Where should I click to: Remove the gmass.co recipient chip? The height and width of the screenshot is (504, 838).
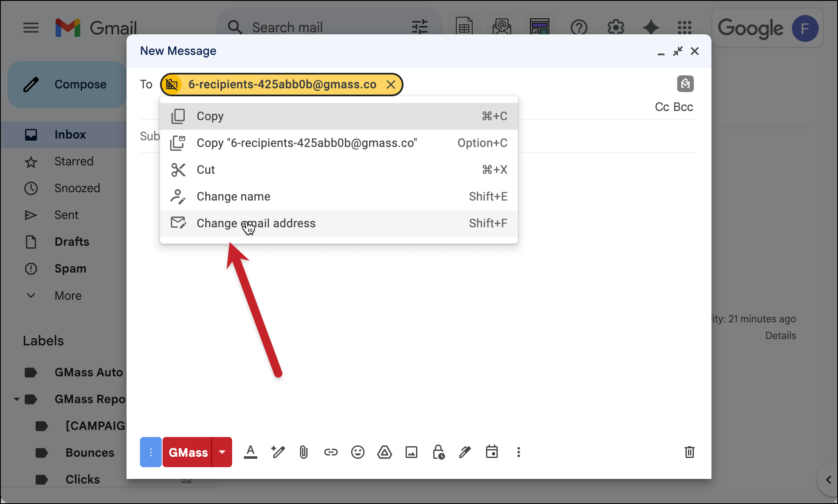[x=391, y=85]
